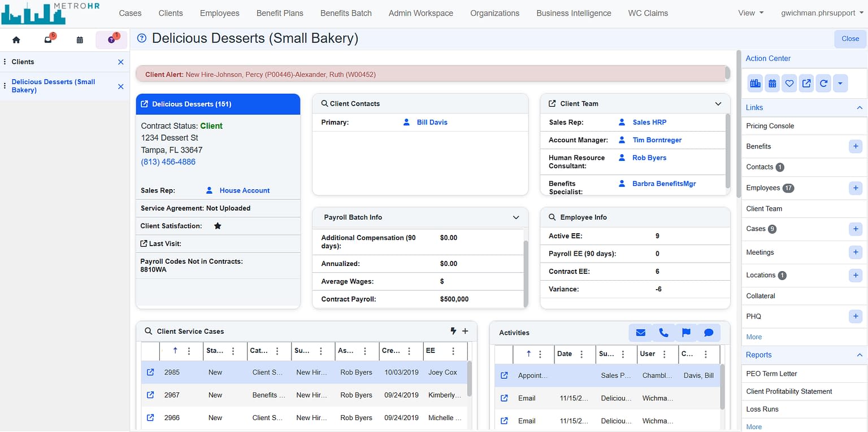The height and width of the screenshot is (432, 868).
Task: Open case 2985 via its external link icon
Action: 150,372
